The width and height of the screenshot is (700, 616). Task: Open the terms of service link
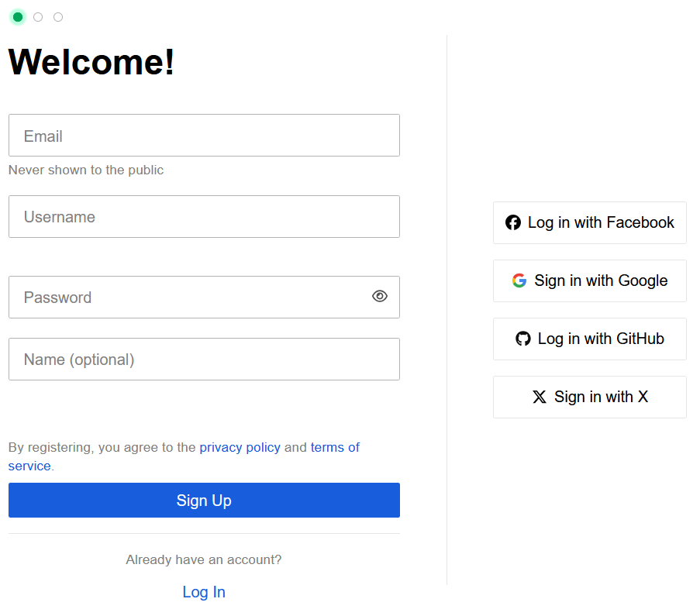tap(335, 447)
